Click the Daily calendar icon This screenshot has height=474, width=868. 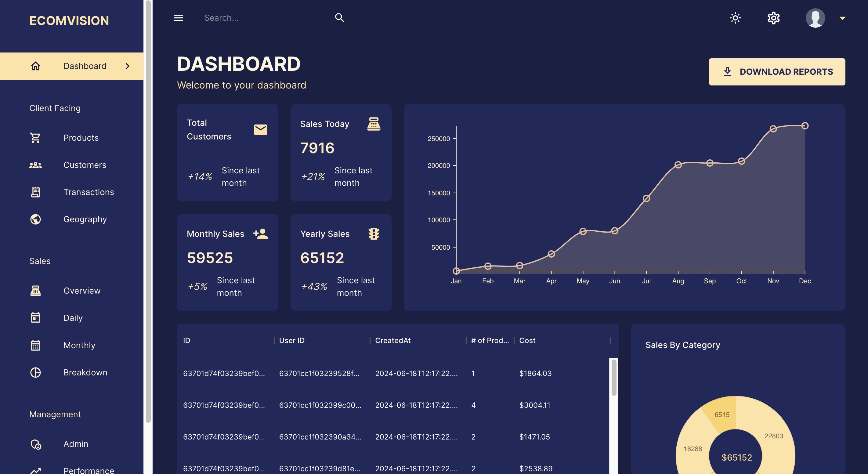click(x=35, y=318)
